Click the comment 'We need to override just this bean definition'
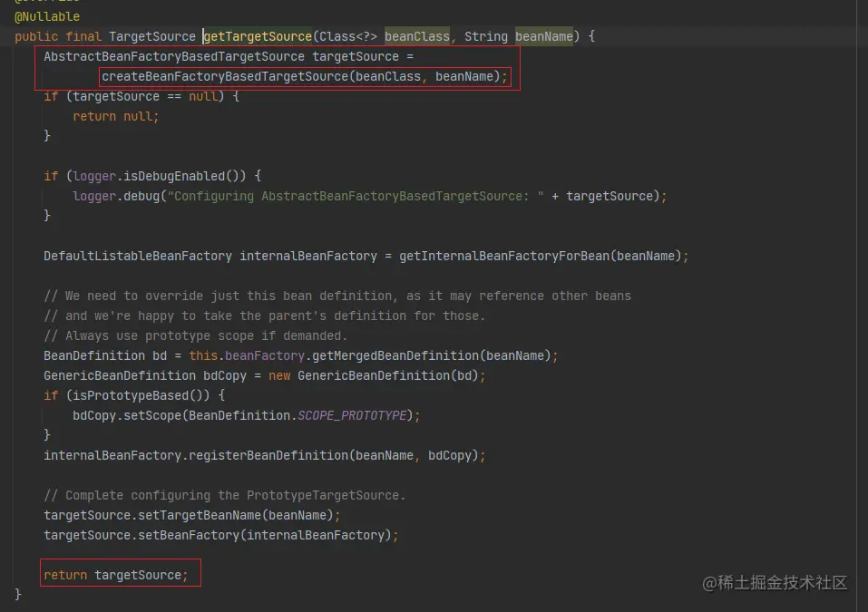The width and height of the screenshot is (868, 612). pyautogui.click(x=220, y=296)
